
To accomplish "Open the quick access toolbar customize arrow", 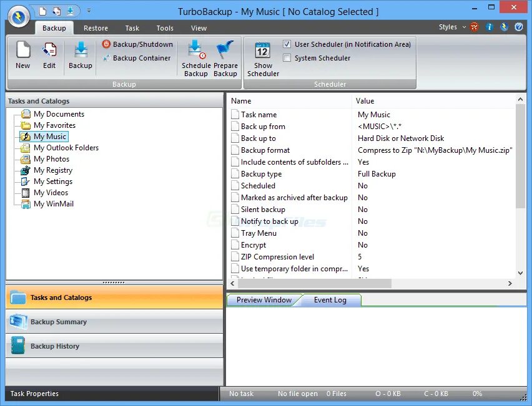I will coord(89,11).
